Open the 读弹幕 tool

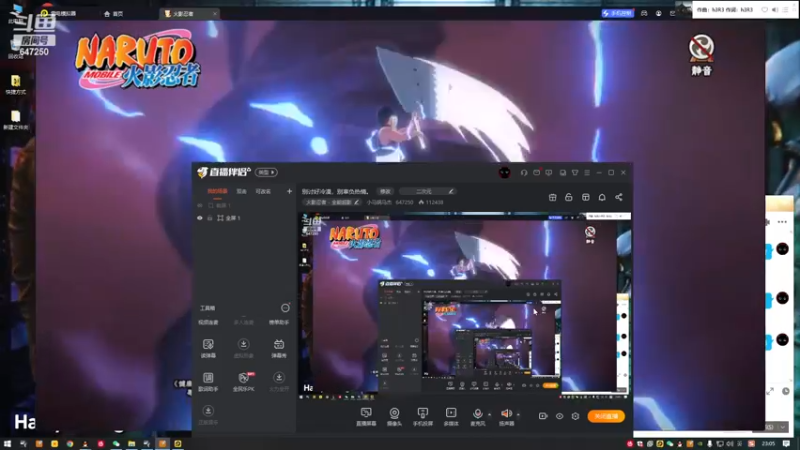[208, 347]
